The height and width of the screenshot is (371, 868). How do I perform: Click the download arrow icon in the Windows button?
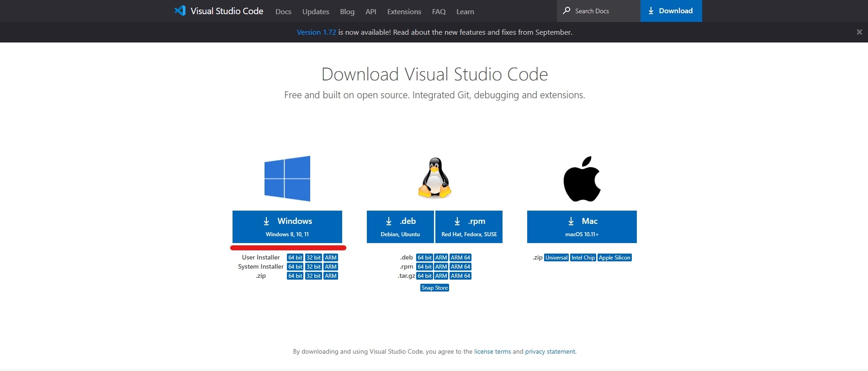(266, 221)
